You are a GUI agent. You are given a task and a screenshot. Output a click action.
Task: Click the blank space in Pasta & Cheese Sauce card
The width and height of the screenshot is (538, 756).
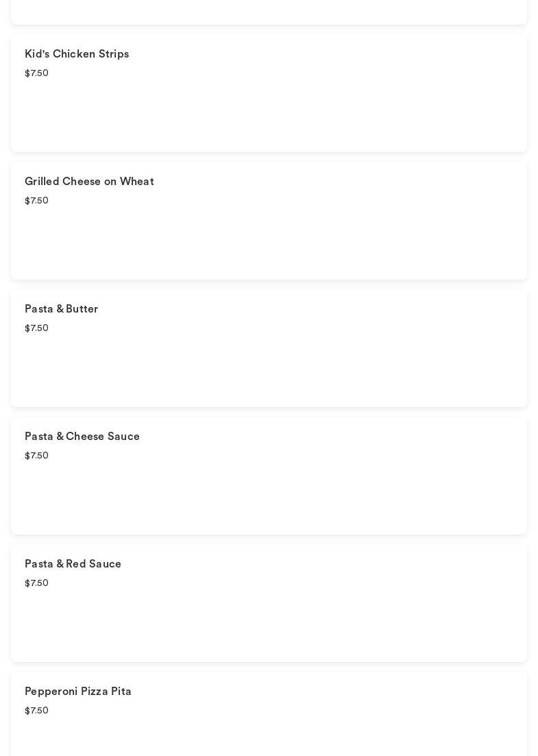click(269, 499)
